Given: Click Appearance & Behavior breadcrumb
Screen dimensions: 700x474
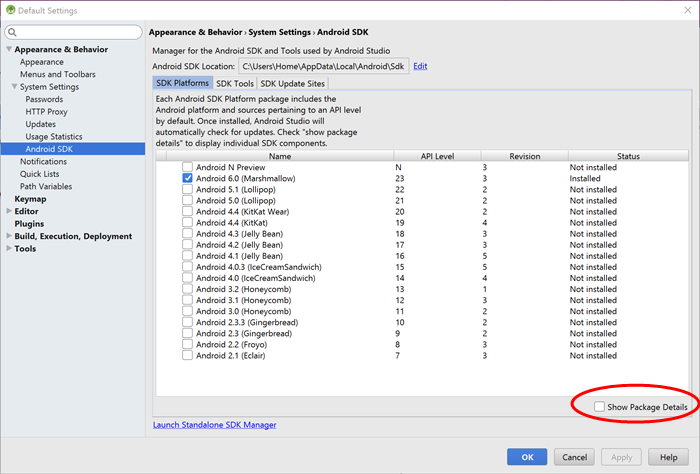Looking at the screenshot, I should pos(196,32).
